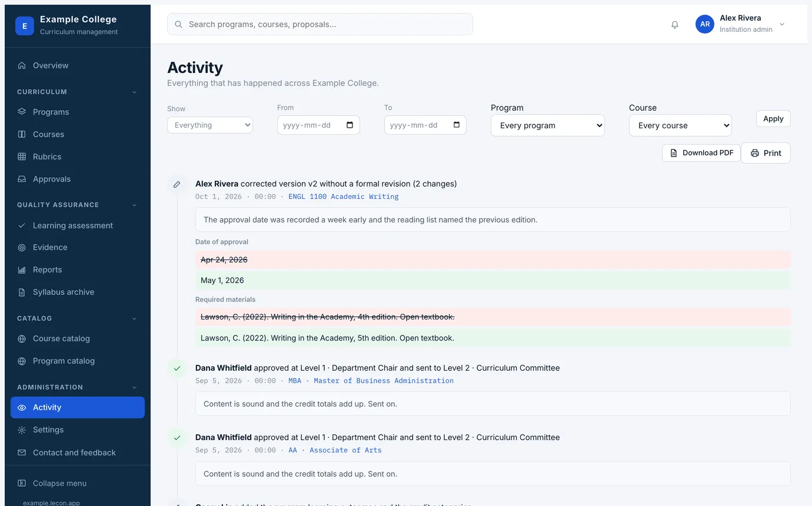The height and width of the screenshot is (506, 812).
Task: Click the To date field
Action: point(425,125)
